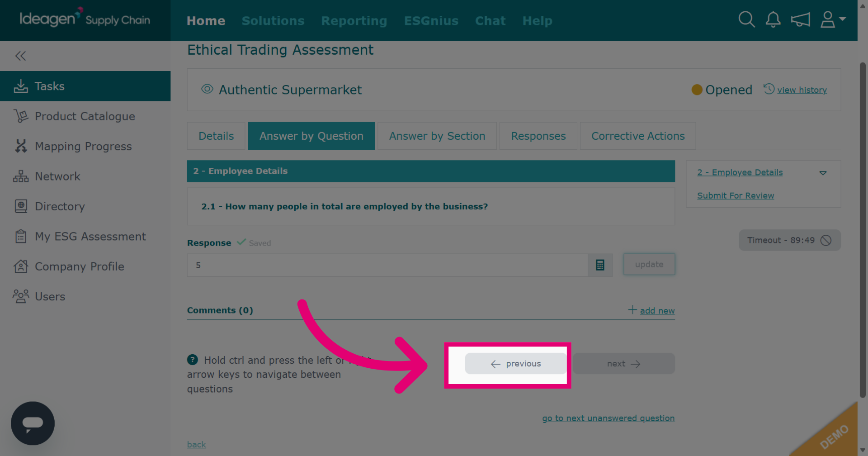Click go to next unanswered question link
This screenshot has height=456, width=868.
point(608,418)
